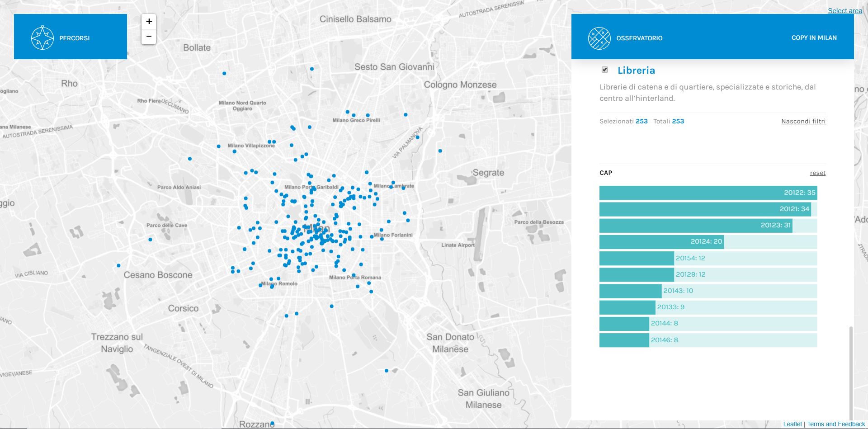Click the San Donato Milanese map label

point(450,343)
